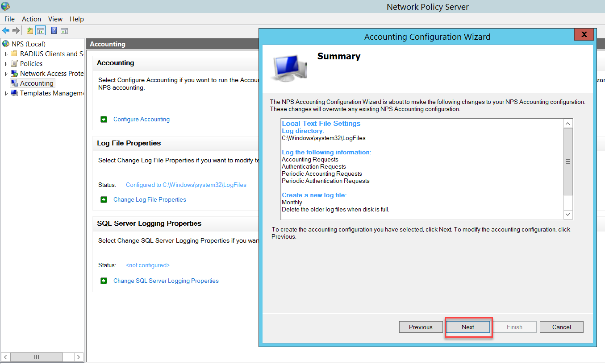Click the Accounting Requests line in summary
The height and width of the screenshot is (364, 605).
tap(310, 159)
